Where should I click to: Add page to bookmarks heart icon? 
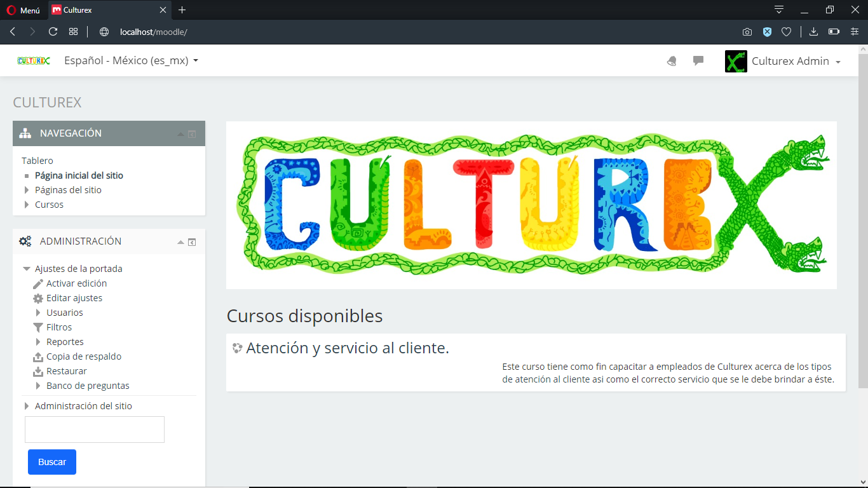(x=786, y=32)
